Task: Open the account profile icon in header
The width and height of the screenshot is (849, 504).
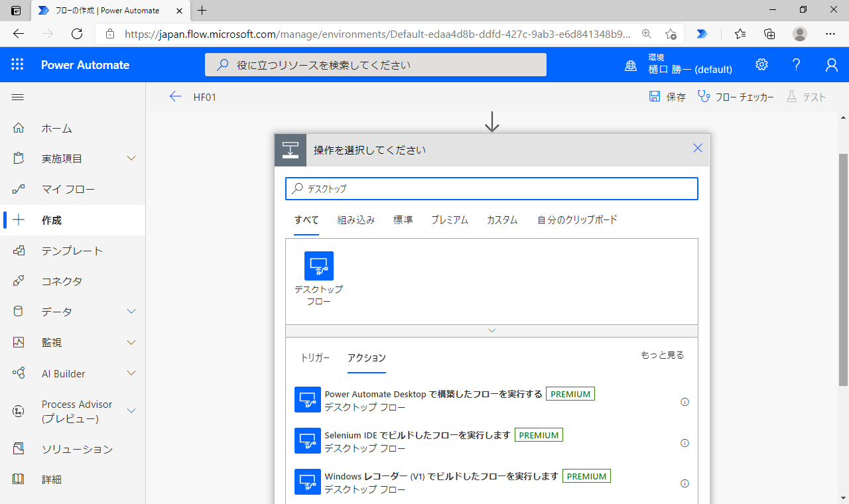Action: coord(831,64)
